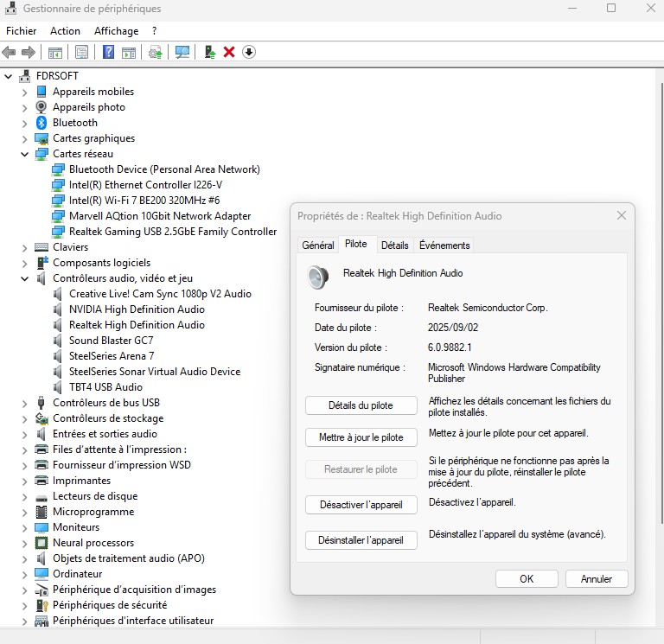
Task: Click the black down-arrow circle toolbar icon
Action: (x=249, y=52)
